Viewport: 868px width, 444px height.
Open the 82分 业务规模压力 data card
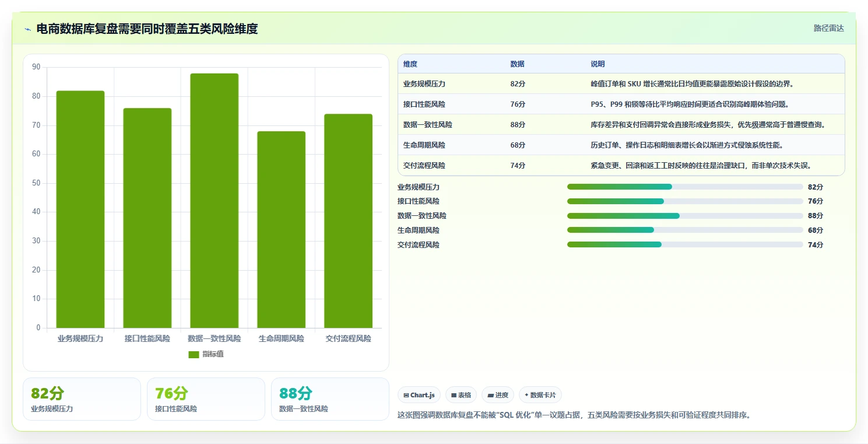82,399
